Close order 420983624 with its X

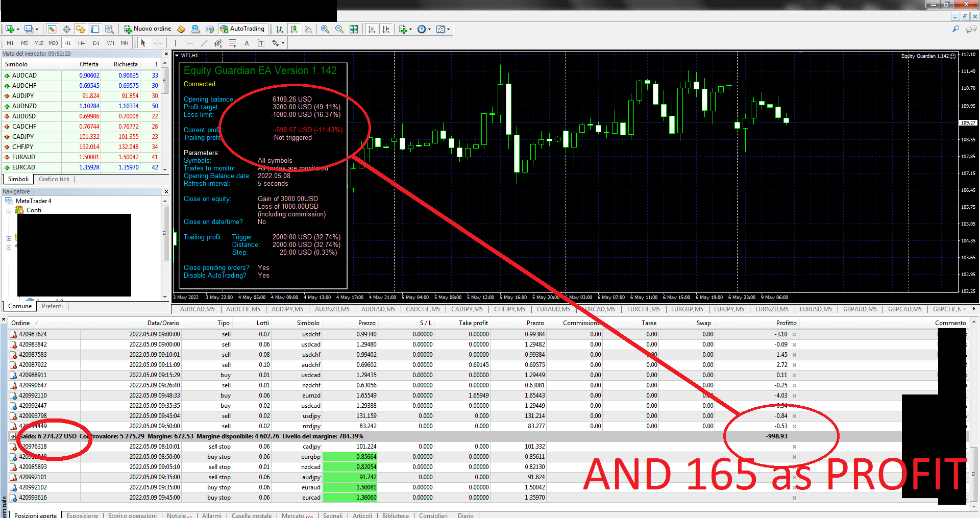pyautogui.click(x=794, y=335)
